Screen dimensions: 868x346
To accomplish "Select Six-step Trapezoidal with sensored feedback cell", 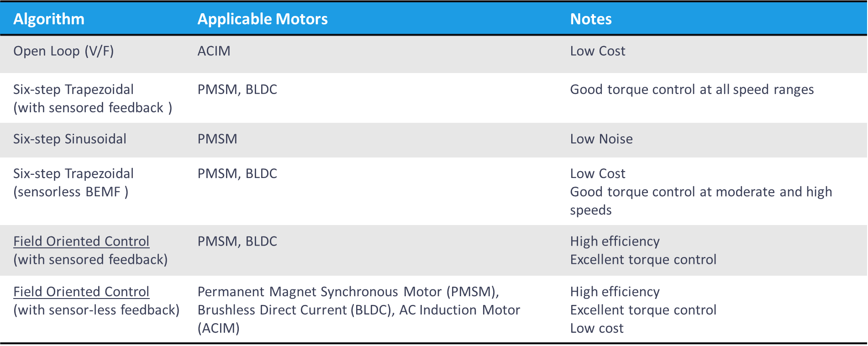I will tap(93, 98).
